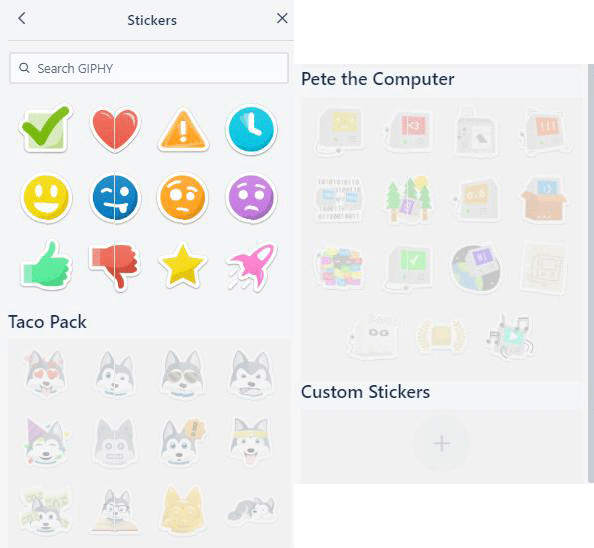This screenshot has height=548, width=594.
Task: Select the green checkmark sticker
Action: (45, 129)
